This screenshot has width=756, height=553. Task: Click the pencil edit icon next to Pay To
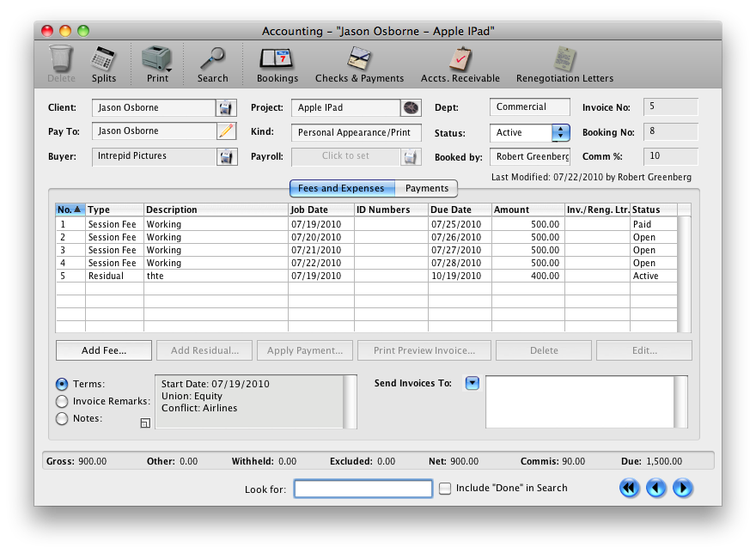[226, 131]
